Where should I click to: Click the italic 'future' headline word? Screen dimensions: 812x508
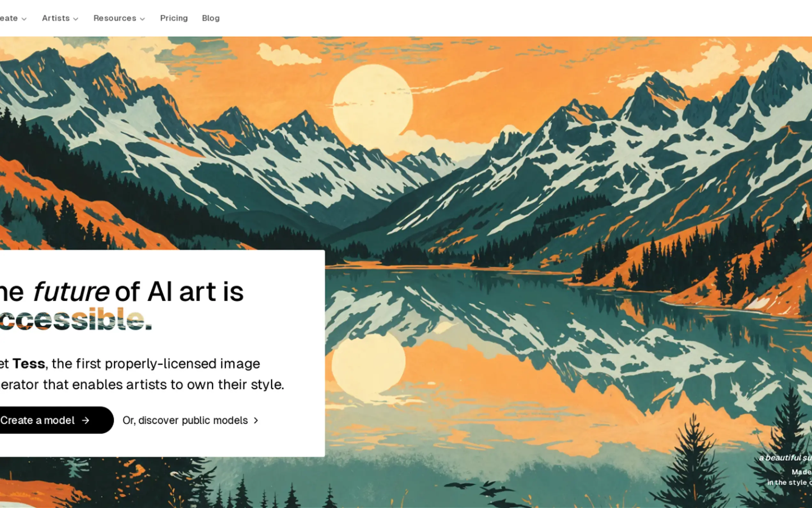pyautogui.click(x=71, y=292)
